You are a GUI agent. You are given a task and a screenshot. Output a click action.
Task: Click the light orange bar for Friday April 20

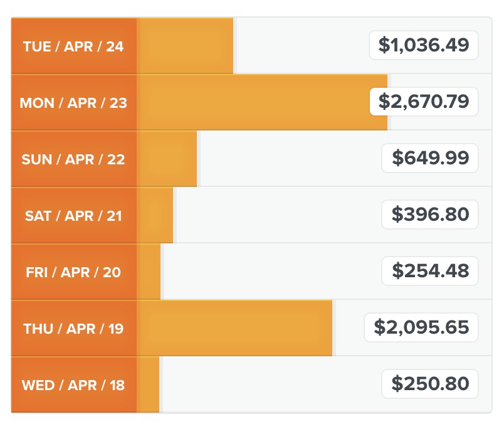149,272
